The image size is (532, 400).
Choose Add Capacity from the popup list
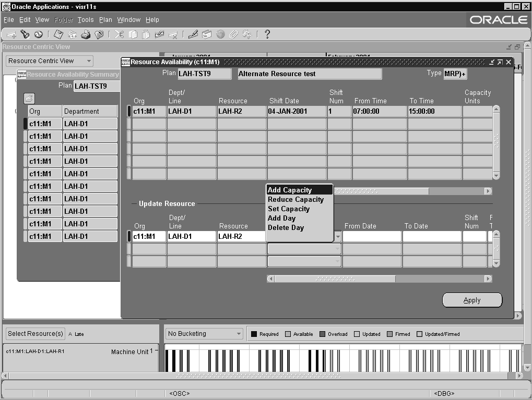(x=299, y=190)
